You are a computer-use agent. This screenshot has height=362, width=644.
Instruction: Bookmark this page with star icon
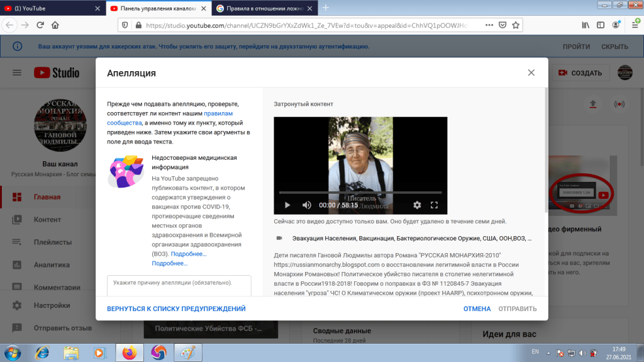[516, 25]
